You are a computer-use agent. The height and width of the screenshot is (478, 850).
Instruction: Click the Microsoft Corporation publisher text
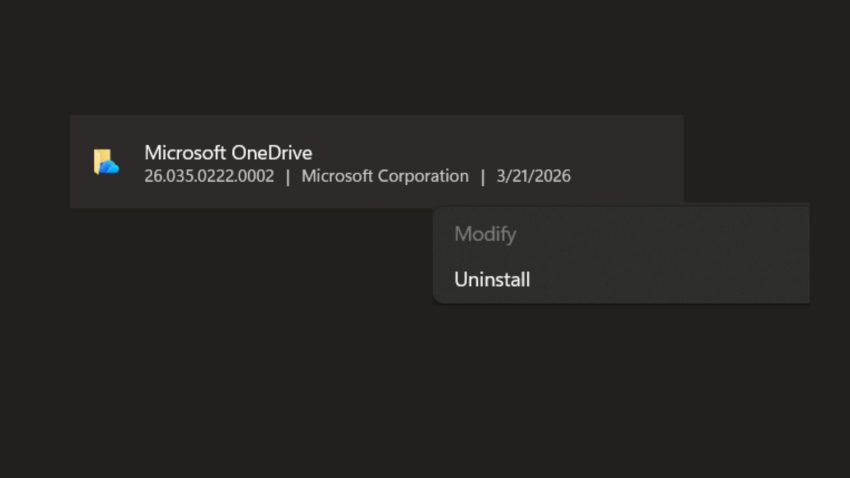pyautogui.click(x=385, y=176)
